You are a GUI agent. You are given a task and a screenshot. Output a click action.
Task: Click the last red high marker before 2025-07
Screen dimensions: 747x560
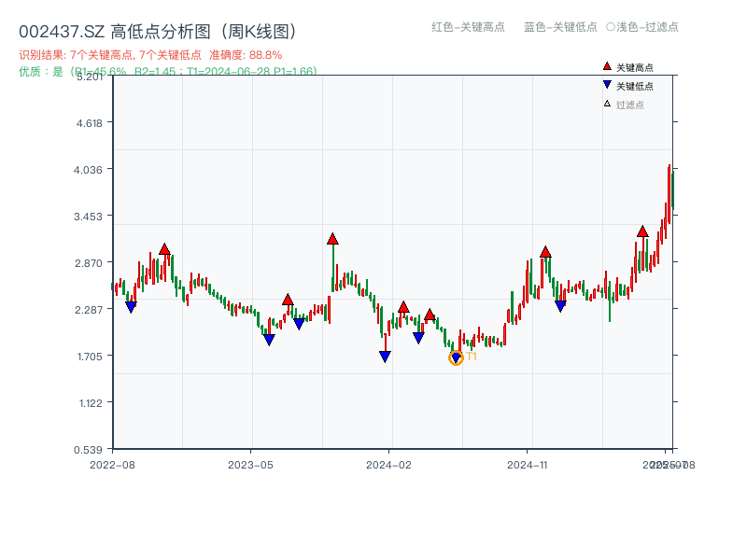click(642, 231)
